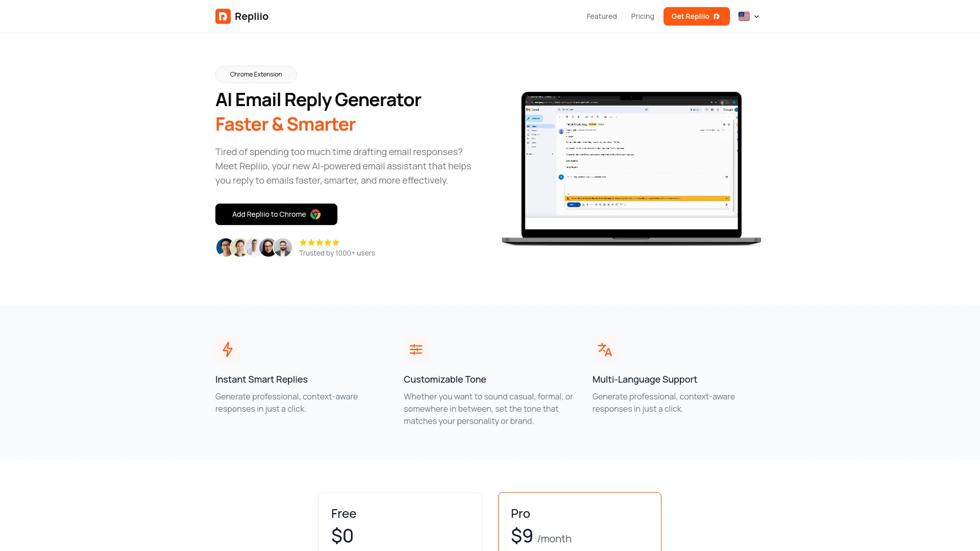The height and width of the screenshot is (551, 980).
Task: Click the Pricing navigation menu item
Action: 643,16
